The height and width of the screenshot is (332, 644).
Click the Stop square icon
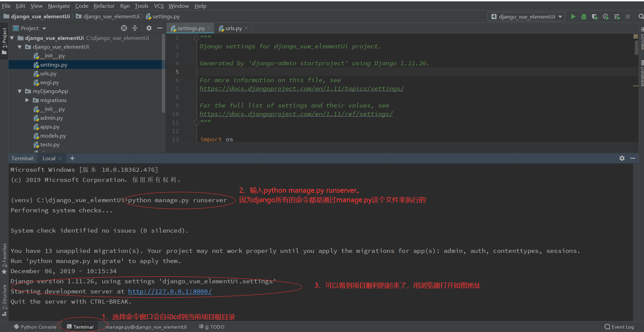pos(628,17)
